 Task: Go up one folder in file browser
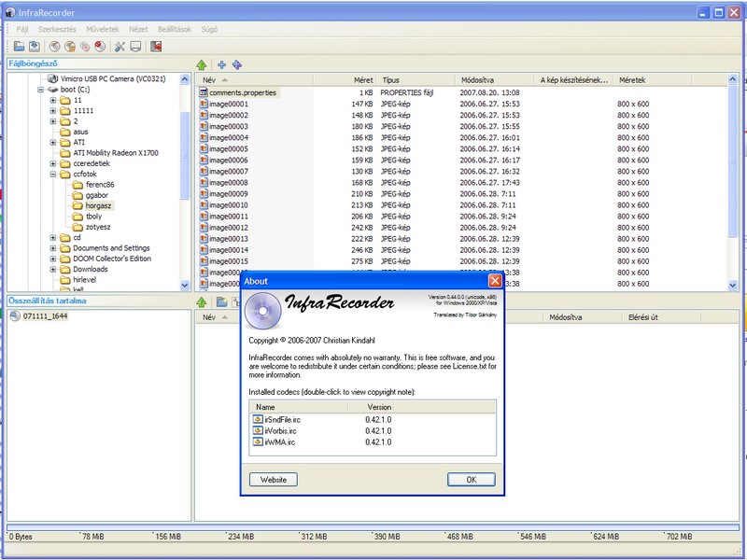click(202, 64)
